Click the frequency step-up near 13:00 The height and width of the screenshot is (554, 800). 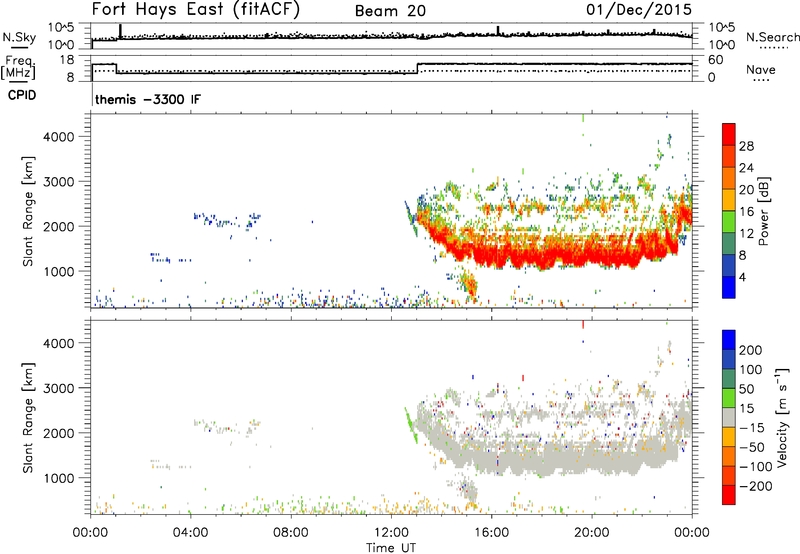tap(417, 68)
